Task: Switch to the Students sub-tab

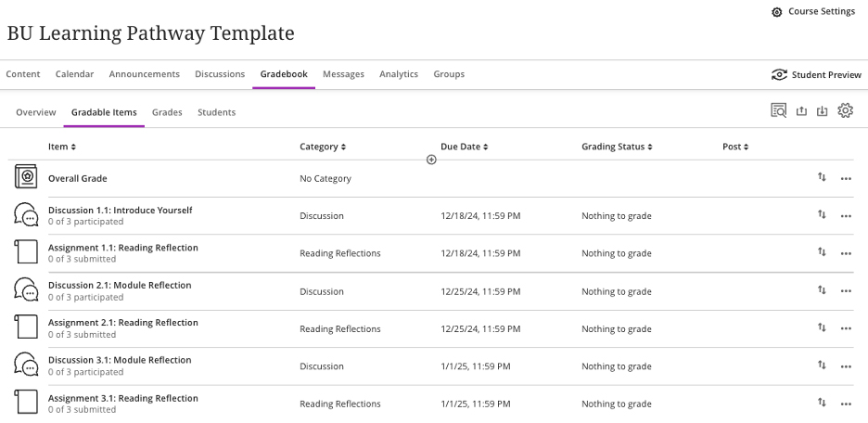Action: point(216,112)
